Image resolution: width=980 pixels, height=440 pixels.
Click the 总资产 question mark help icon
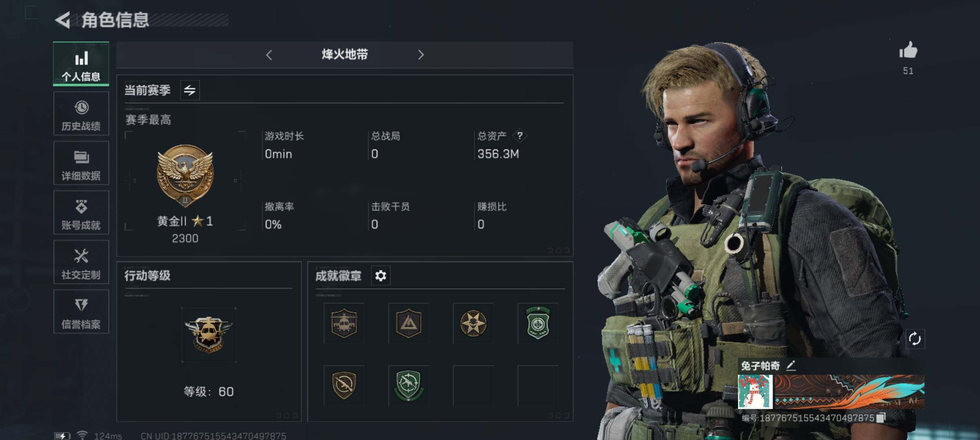click(x=520, y=136)
